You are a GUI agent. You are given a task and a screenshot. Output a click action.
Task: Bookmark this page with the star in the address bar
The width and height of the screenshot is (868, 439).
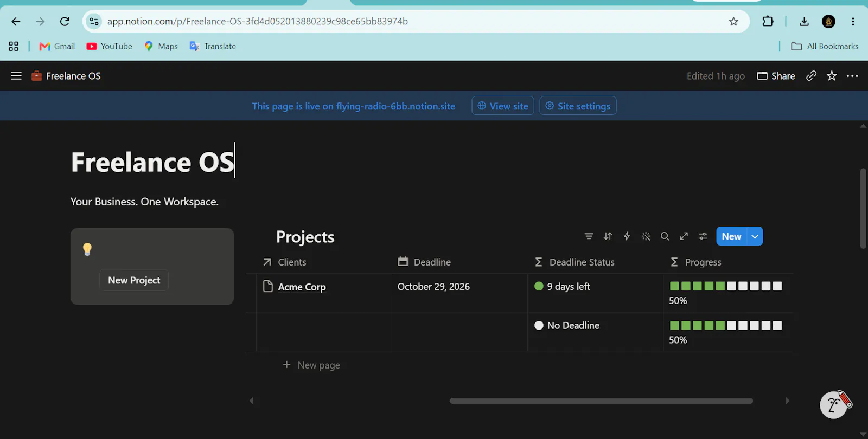(x=733, y=21)
